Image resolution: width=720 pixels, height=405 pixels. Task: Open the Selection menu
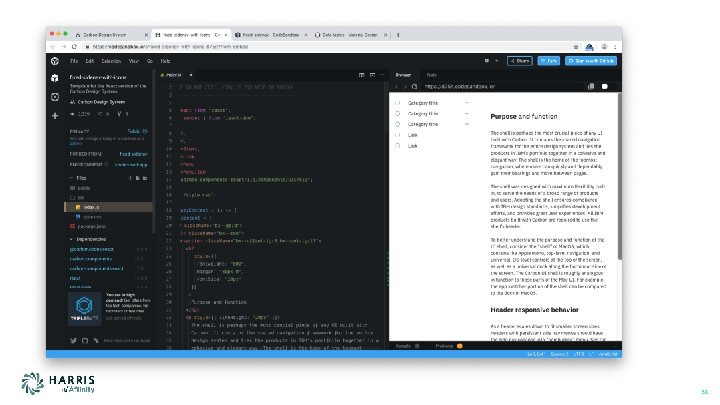pos(111,61)
